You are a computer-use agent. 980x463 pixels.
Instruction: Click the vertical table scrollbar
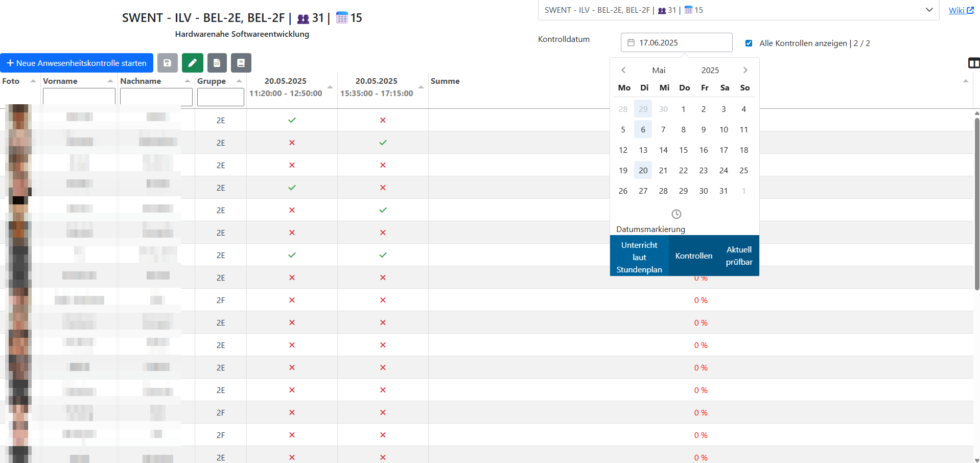[976, 204]
